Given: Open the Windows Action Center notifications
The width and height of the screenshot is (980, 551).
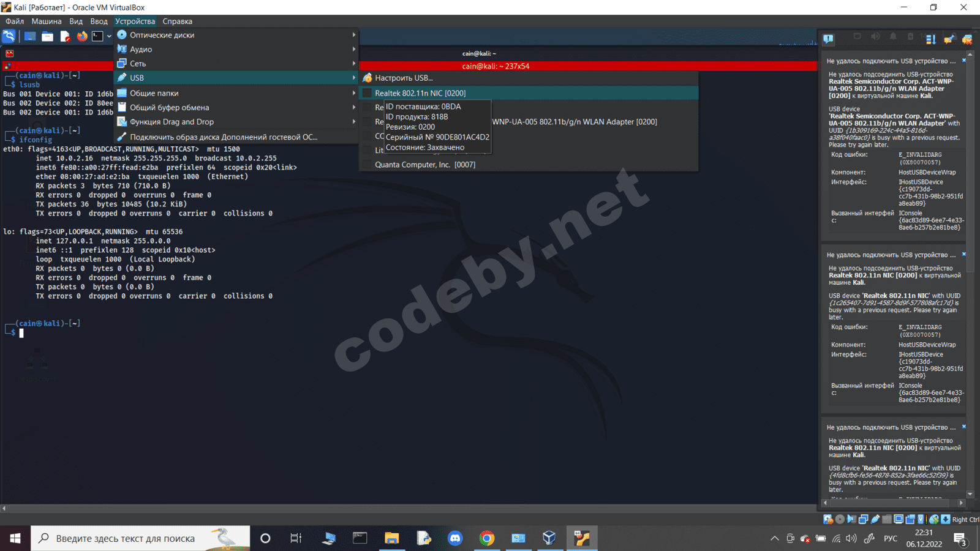Looking at the screenshot, I should pyautogui.click(x=960, y=539).
